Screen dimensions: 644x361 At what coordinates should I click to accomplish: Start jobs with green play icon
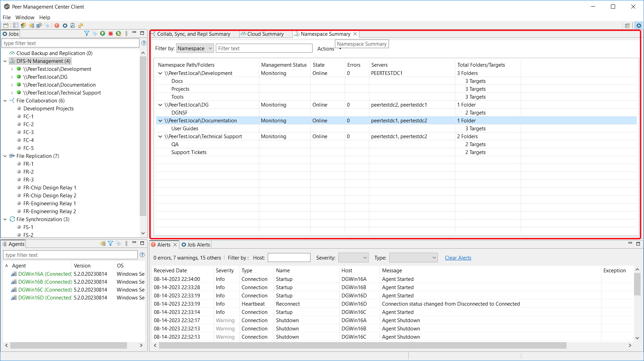point(103,33)
